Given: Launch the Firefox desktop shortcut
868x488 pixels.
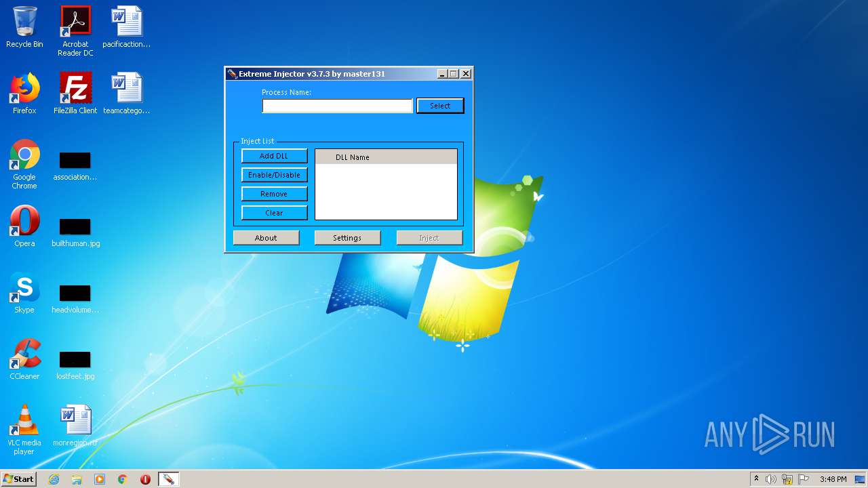Looking at the screenshot, I should (x=24, y=94).
